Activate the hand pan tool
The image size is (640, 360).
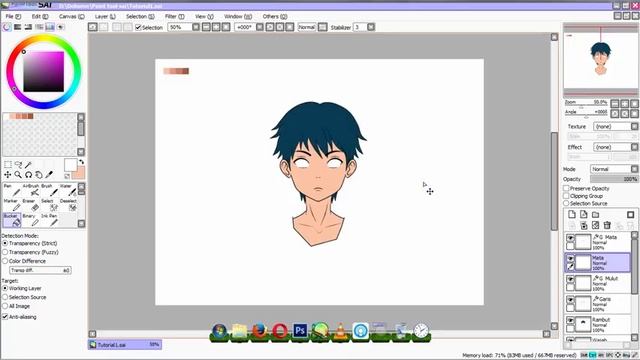point(39,175)
